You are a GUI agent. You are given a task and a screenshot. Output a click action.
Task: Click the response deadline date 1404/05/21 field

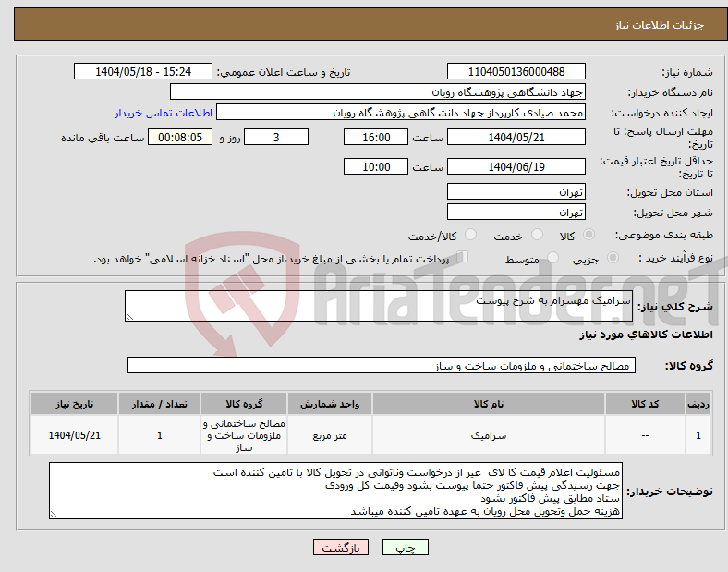(x=516, y=137)
